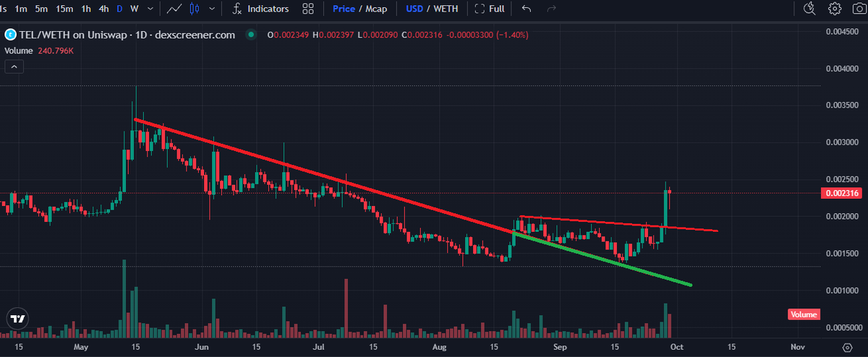
Task: Click the undo arrow icon
Action: [x=527, y=9]
